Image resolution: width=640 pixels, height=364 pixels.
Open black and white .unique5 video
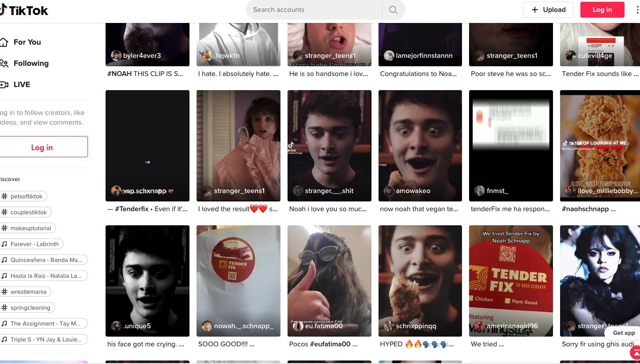[148, 281]
